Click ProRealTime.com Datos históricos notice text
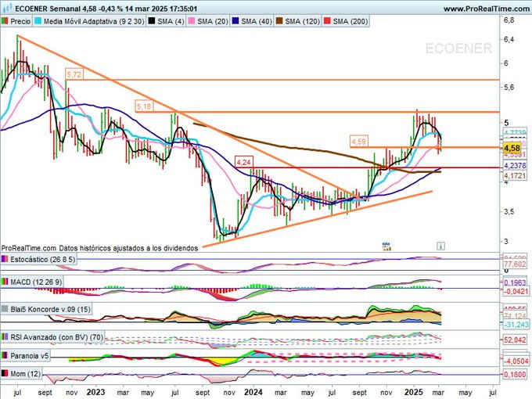The height and width of the screenshot is (399, 532). click(x=100, y=248)
